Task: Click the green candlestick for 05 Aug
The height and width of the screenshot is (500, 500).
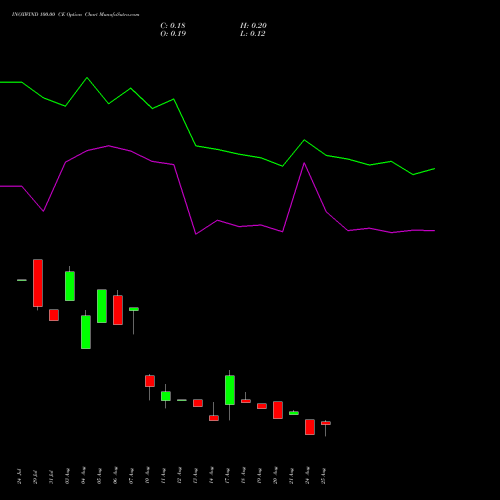Action: click(x=102, y=306)
